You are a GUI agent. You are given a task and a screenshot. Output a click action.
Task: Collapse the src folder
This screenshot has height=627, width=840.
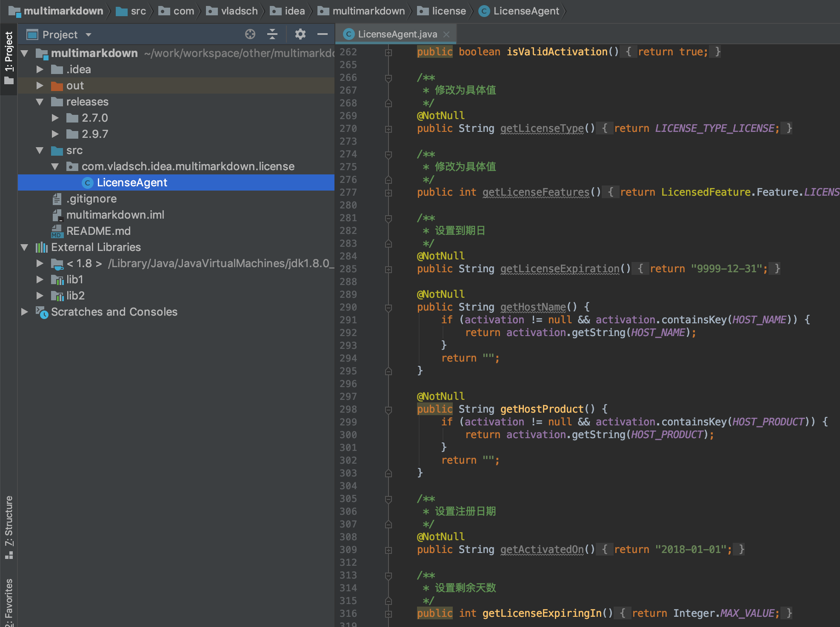40,150
